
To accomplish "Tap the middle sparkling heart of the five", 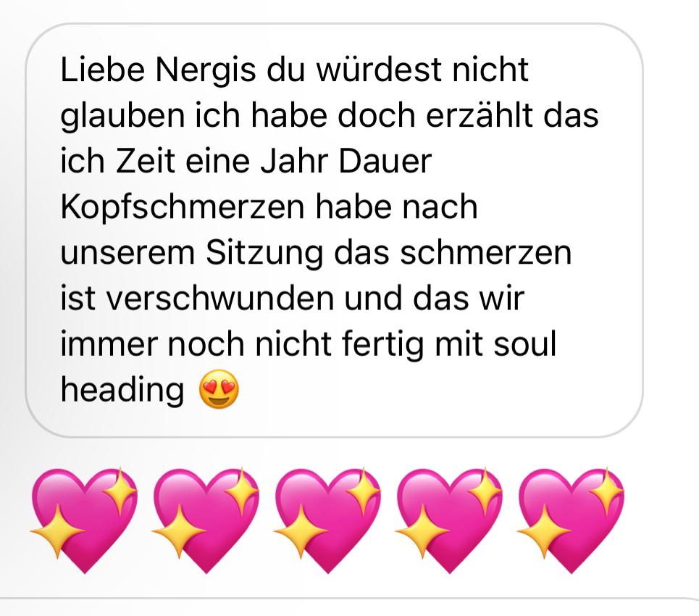I will (x=327, y=520).
